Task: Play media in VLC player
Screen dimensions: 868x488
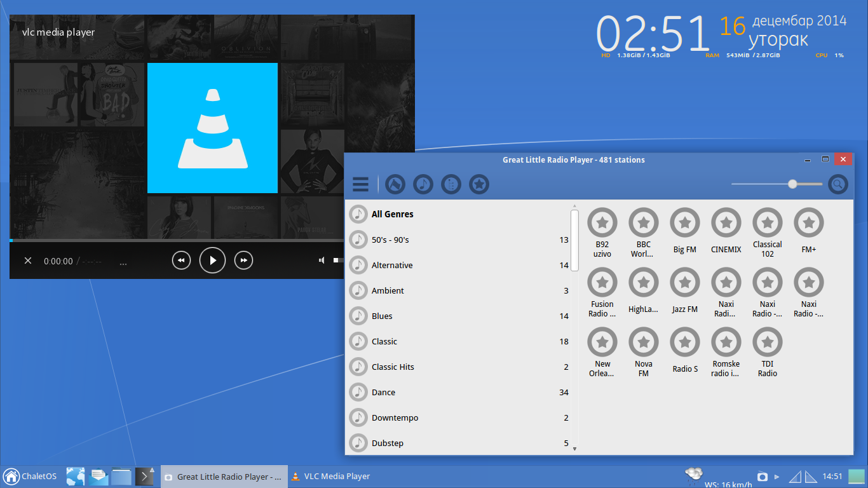Action: point(213,261)
